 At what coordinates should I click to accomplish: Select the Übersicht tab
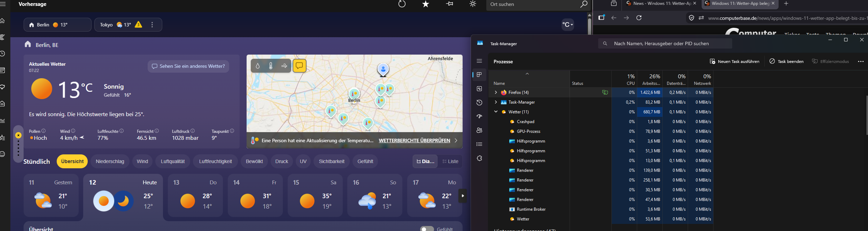(x=72, y=161)
